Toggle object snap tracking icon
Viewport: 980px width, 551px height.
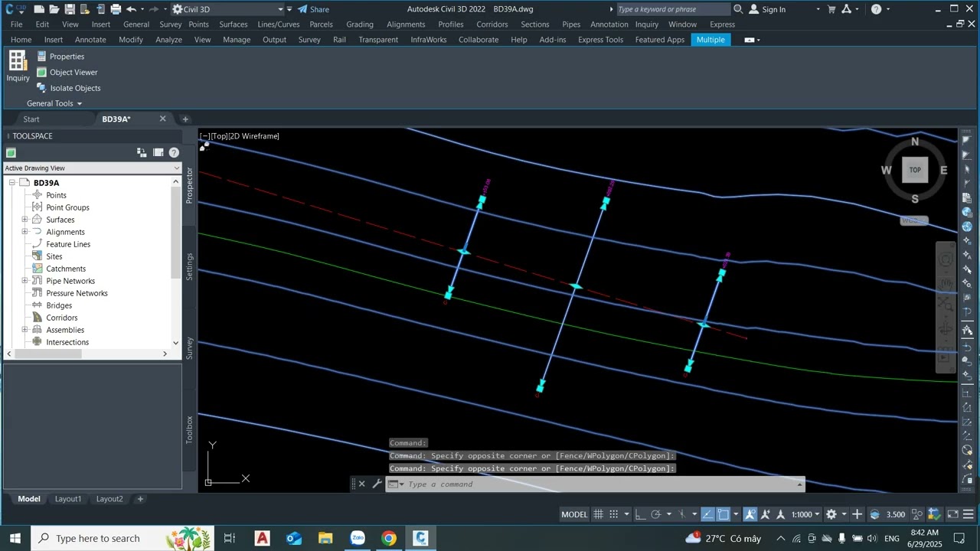point(708,514)
